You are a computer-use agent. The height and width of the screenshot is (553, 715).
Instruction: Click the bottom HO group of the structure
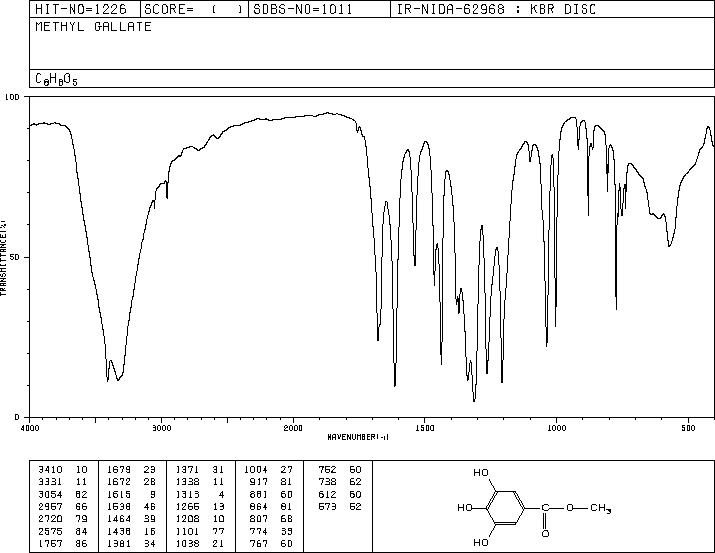click(x=482, y=542)
